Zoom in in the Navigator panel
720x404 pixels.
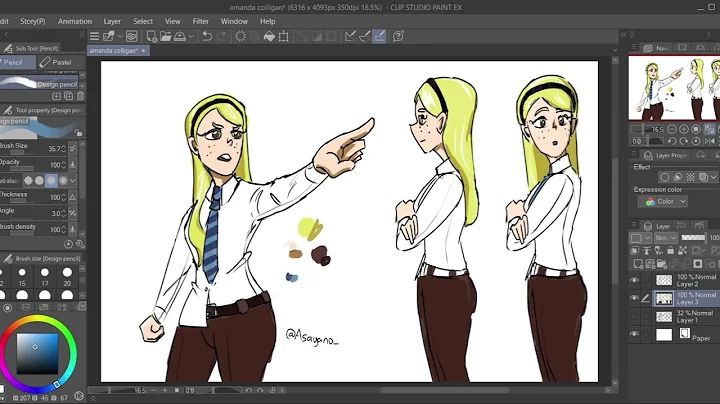(x=684, y=129)
